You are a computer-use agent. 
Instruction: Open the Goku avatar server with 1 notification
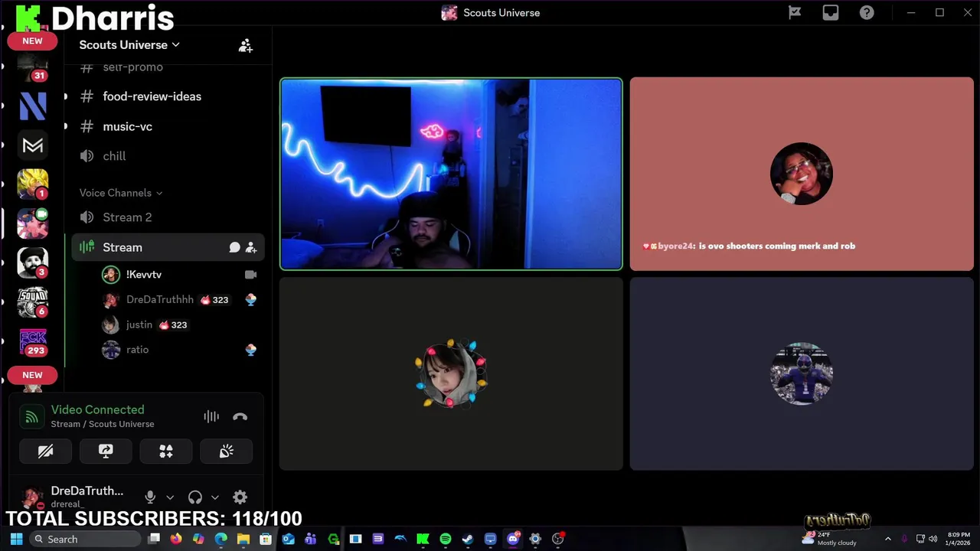click(33, 184)
